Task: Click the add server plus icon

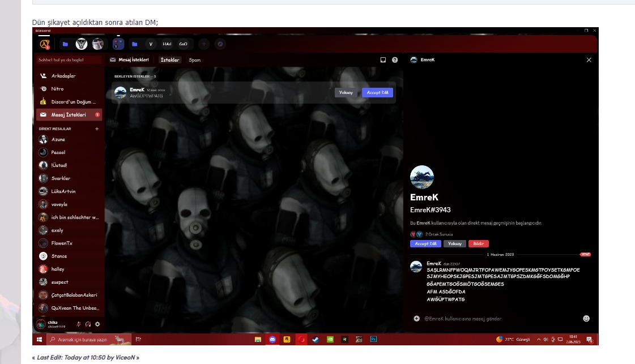Action: 204,44
